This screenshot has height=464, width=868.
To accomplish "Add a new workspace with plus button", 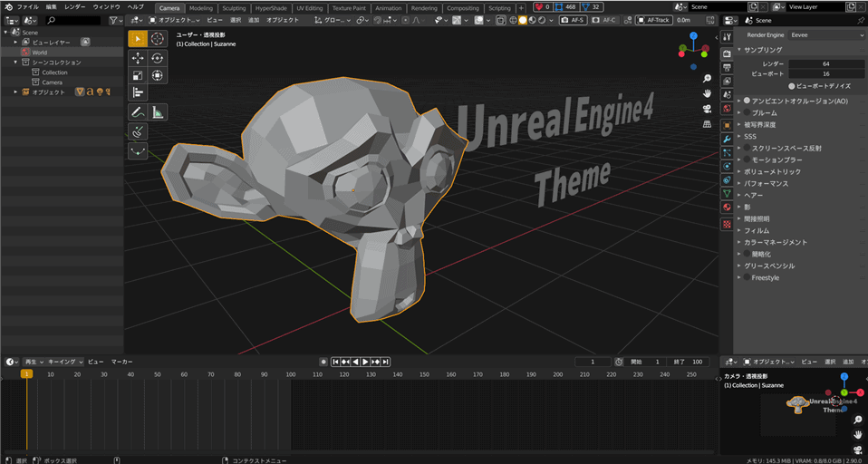I will pos(522,8).
